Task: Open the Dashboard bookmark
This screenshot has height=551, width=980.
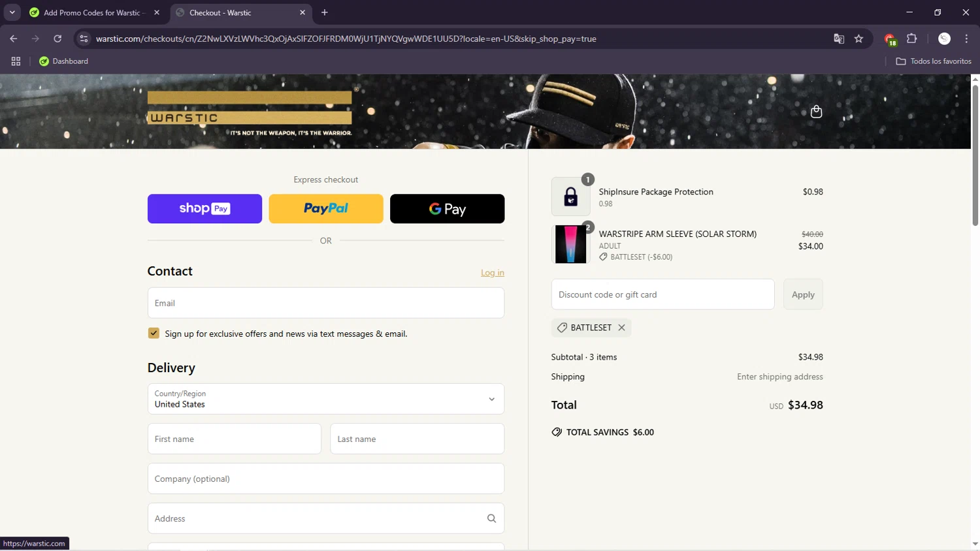Action: click(63, 61)
